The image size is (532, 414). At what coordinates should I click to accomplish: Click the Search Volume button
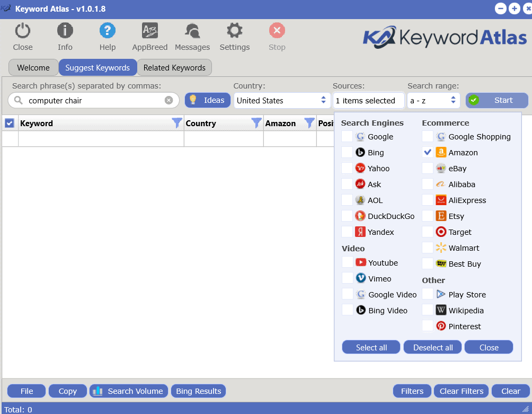[129, 391]
